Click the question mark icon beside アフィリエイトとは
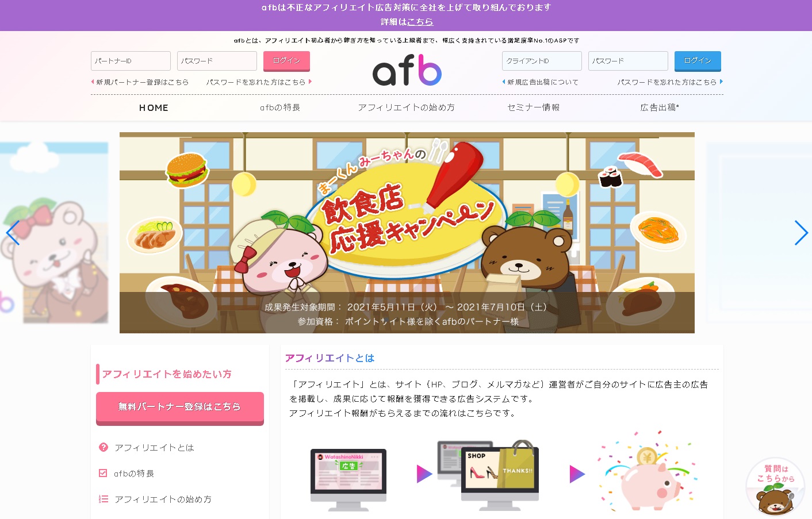 (x=104, y=447)
